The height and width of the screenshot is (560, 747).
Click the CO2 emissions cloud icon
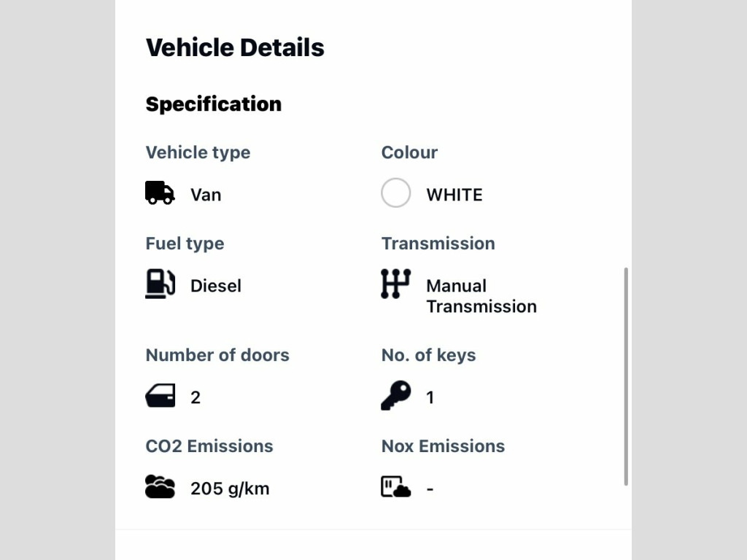click(x=160, y=486)
